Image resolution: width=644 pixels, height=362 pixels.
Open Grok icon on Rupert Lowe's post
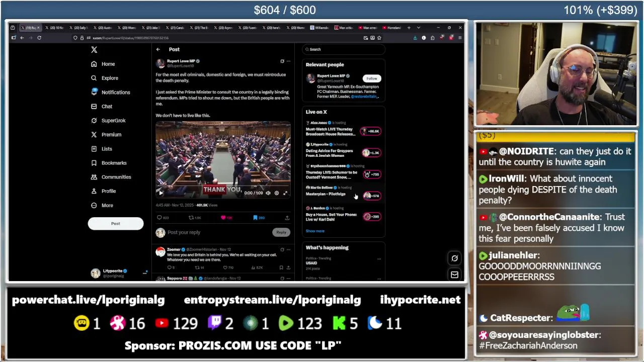click(282, 61)
